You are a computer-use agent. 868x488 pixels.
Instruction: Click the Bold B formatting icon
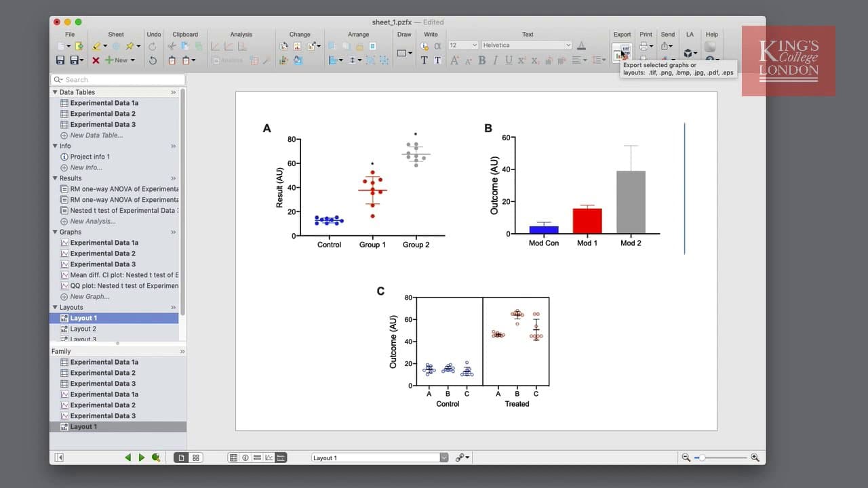click(482, 60)
